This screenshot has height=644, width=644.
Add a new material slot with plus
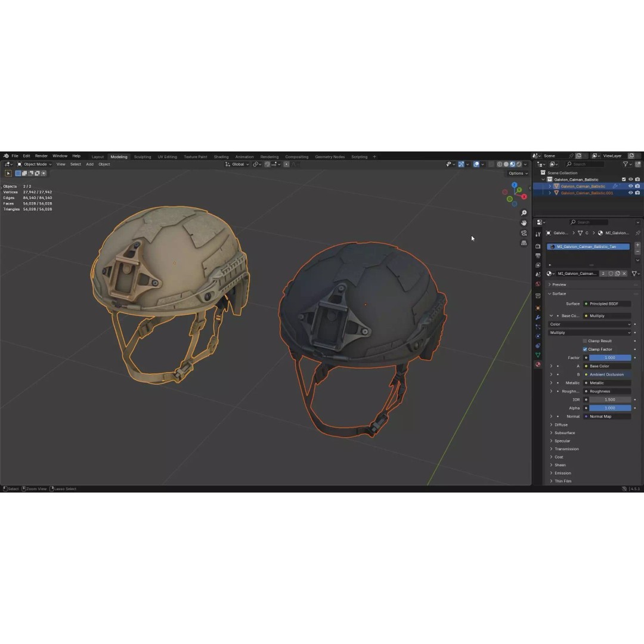(637, 245)
